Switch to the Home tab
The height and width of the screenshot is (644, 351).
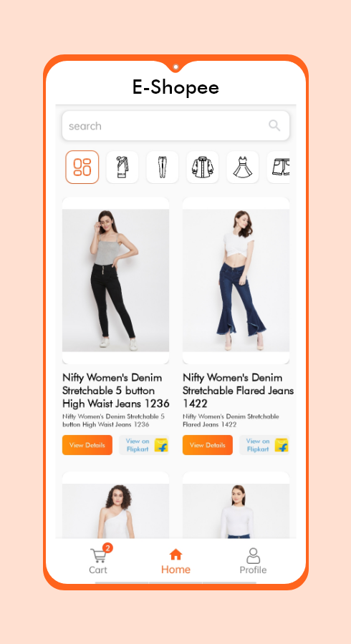tap(175, 562)
